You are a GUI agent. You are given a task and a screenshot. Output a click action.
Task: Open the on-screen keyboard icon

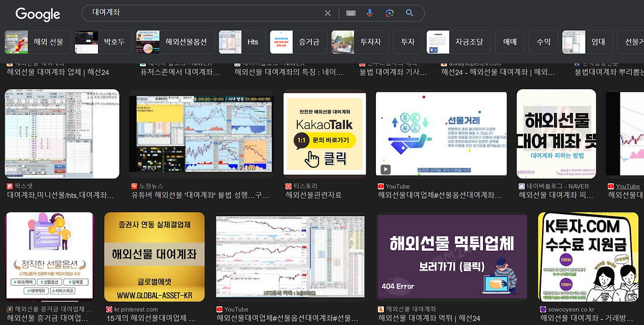click(351, 13)
